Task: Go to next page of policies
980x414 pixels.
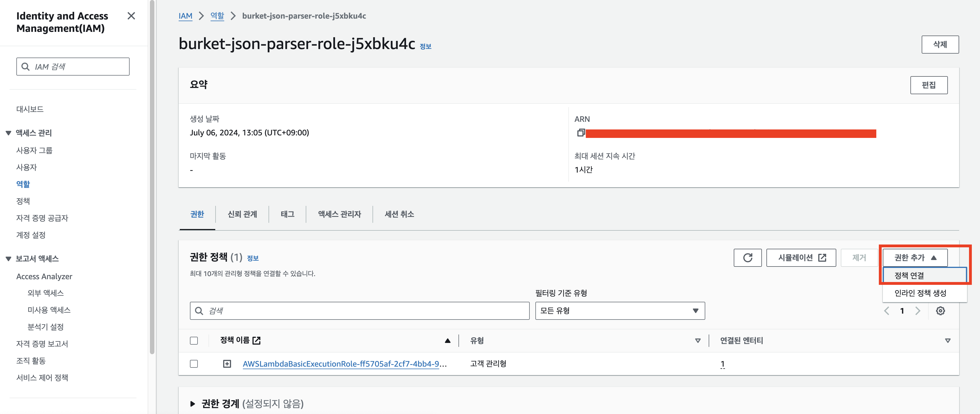Action: click(918, 311)
